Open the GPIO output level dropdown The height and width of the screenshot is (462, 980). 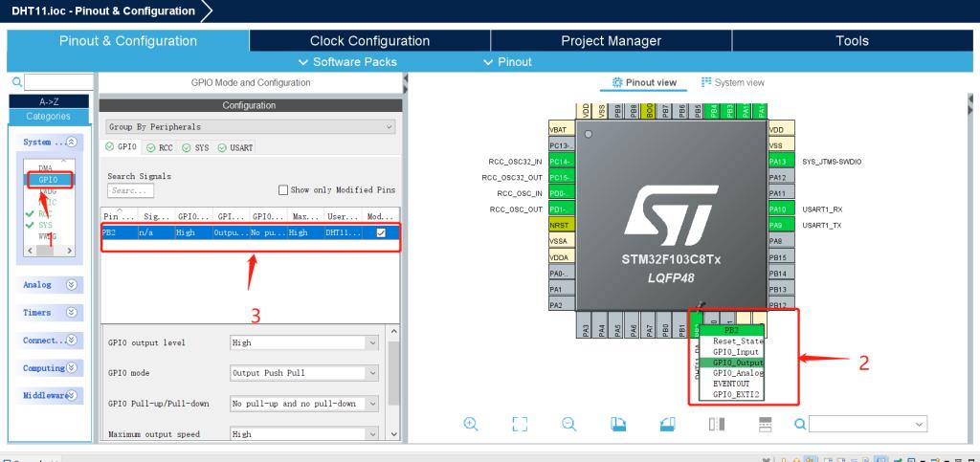pos(304,342)
